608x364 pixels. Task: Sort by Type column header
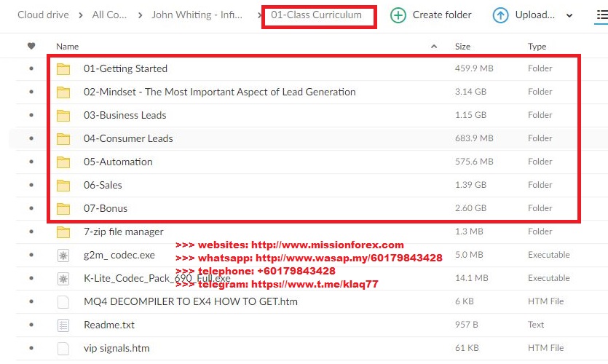tap(537, 47)
